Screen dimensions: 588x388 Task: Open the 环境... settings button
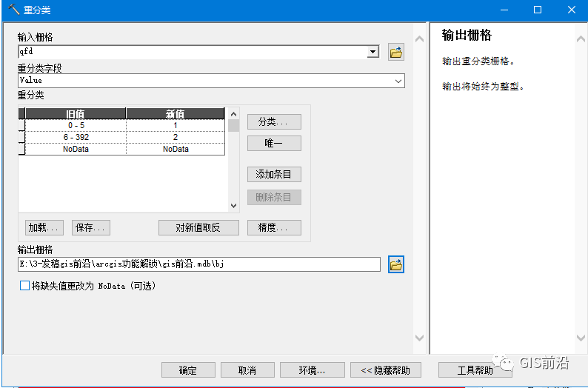313,370
